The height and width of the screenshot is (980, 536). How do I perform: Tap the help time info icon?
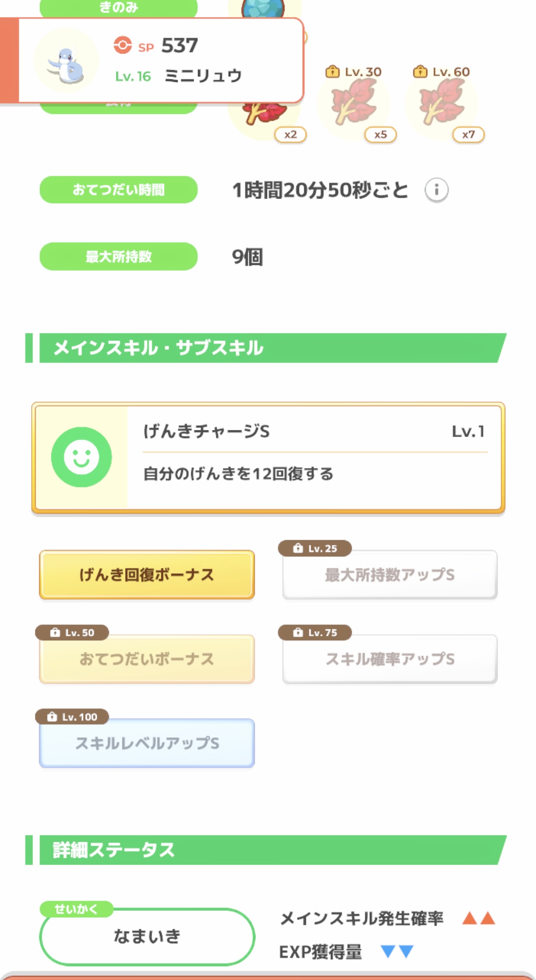point(436,190)
